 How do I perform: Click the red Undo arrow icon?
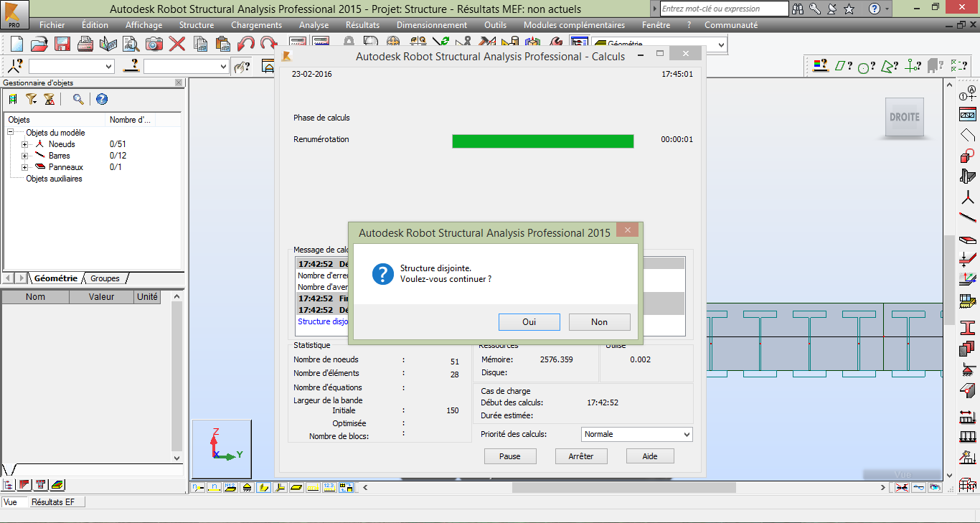point(246,44)
